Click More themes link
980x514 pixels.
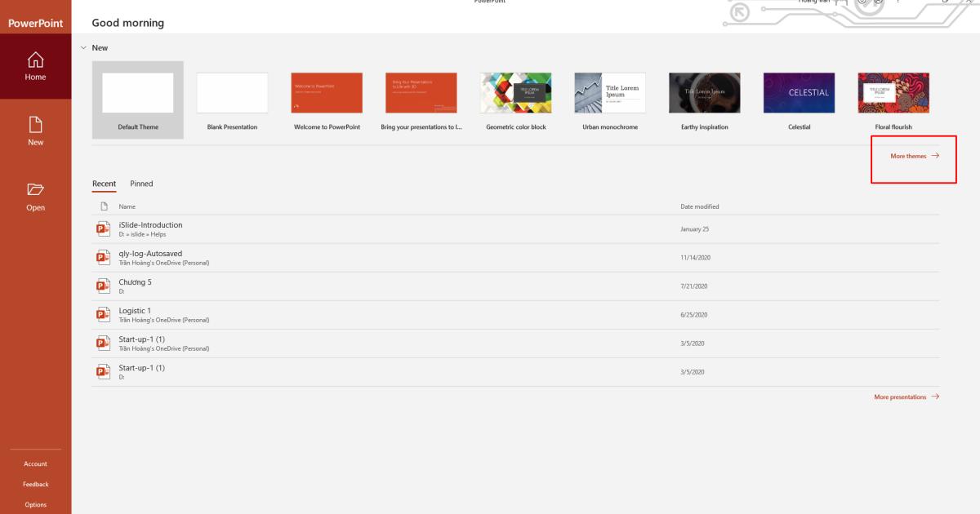click(915, 156)
